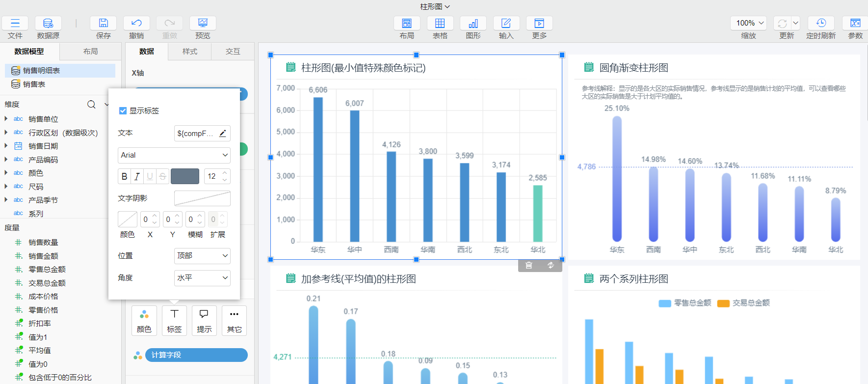Search dimensions with magnifier icon
Viewport: 868px width, 384px height.
pos(91,105)
